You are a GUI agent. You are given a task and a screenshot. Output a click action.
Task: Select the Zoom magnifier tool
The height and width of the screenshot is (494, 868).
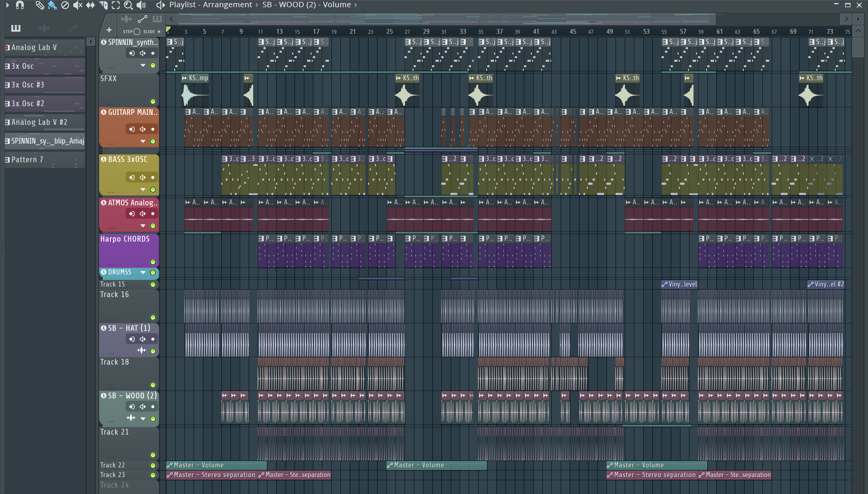[x=128, y=5]
